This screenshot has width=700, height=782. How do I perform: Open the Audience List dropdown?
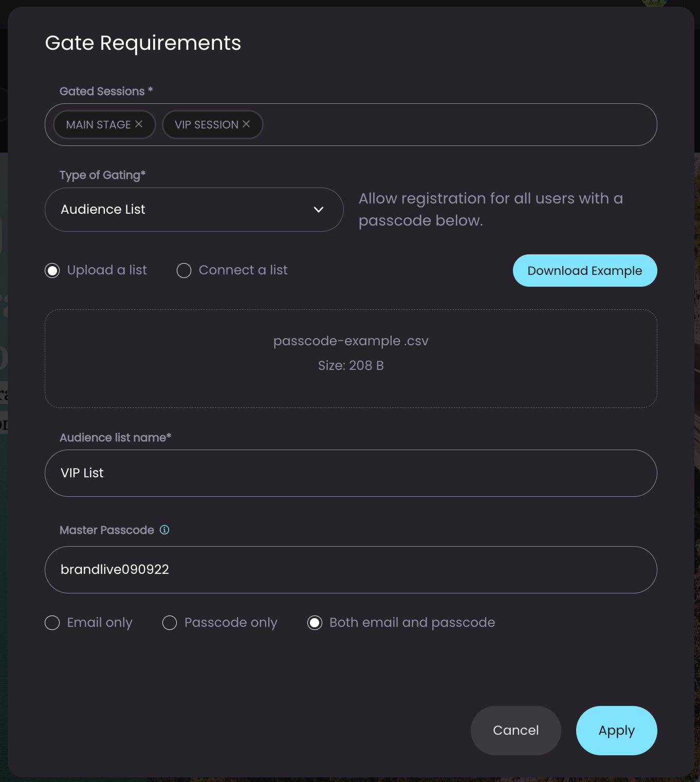point(194,210)
